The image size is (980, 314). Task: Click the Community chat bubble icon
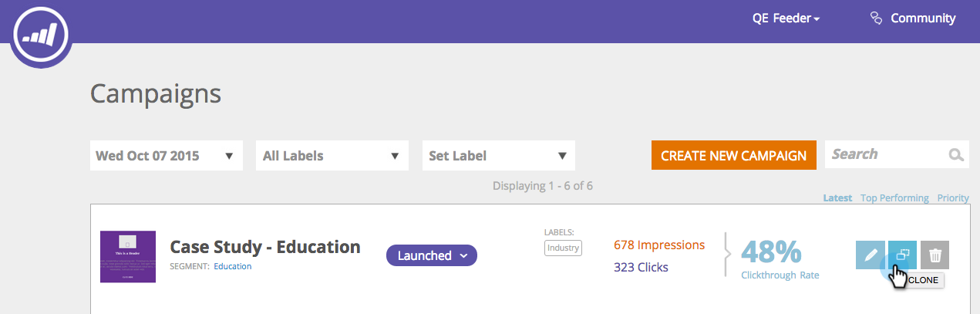coord(876,19)
